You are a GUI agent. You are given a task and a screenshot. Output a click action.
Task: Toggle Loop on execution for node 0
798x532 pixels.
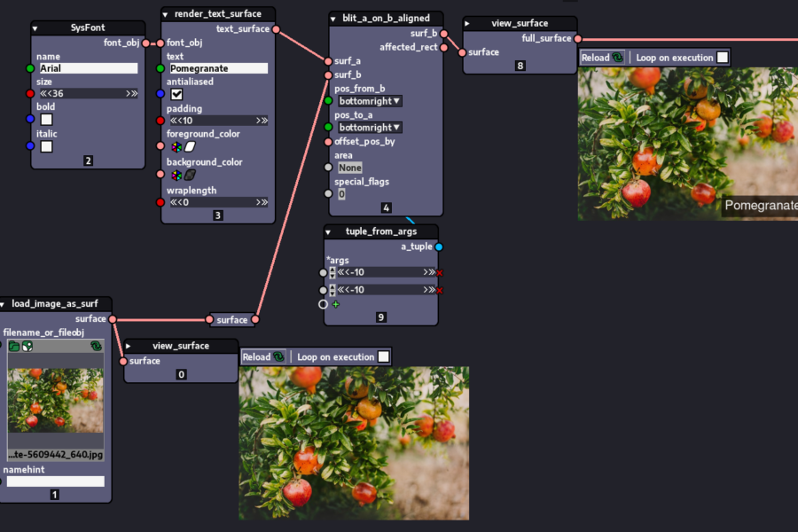click(383, 356)
